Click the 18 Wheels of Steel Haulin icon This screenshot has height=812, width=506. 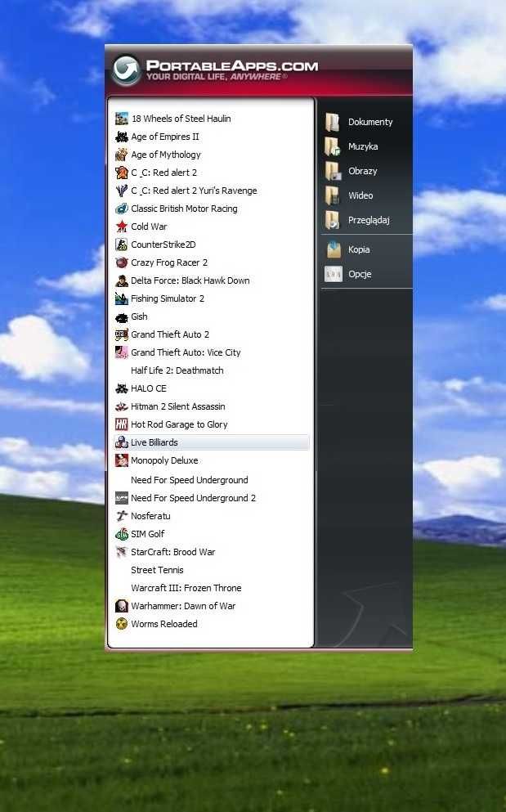121,119
